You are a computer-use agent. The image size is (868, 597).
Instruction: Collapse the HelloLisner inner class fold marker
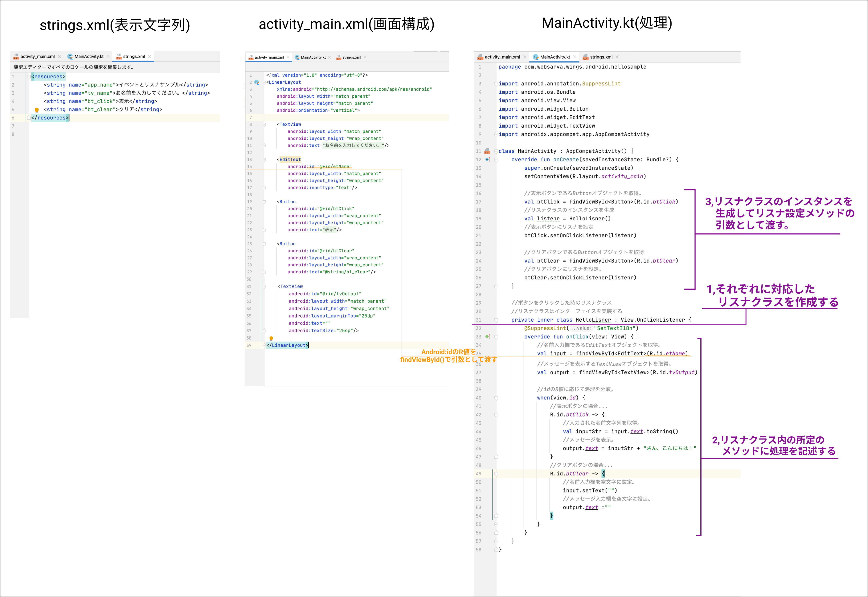pyautogui.click(x=496, y=320)
